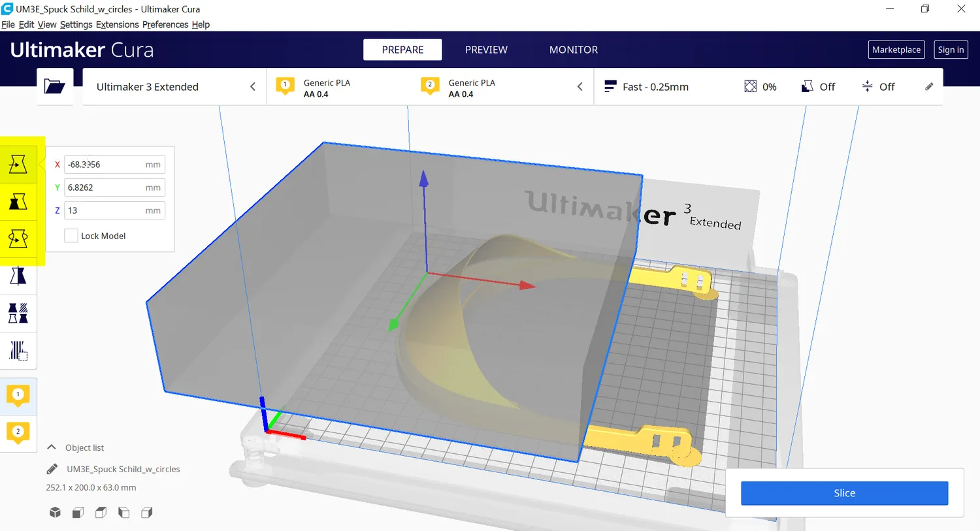This screenshot has width=980, height=531.
Task: Expand the material configuration chevron
Action: (x=580, y=86)
